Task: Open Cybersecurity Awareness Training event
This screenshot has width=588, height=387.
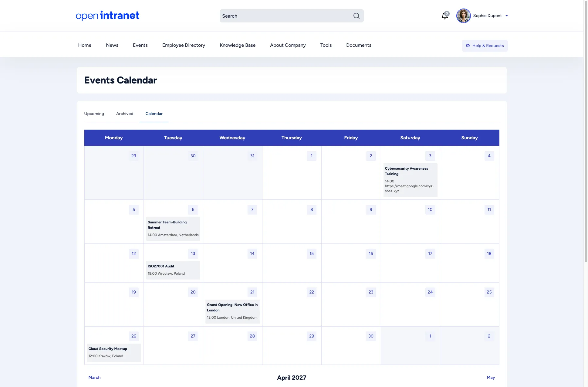Action: point(406,171)
